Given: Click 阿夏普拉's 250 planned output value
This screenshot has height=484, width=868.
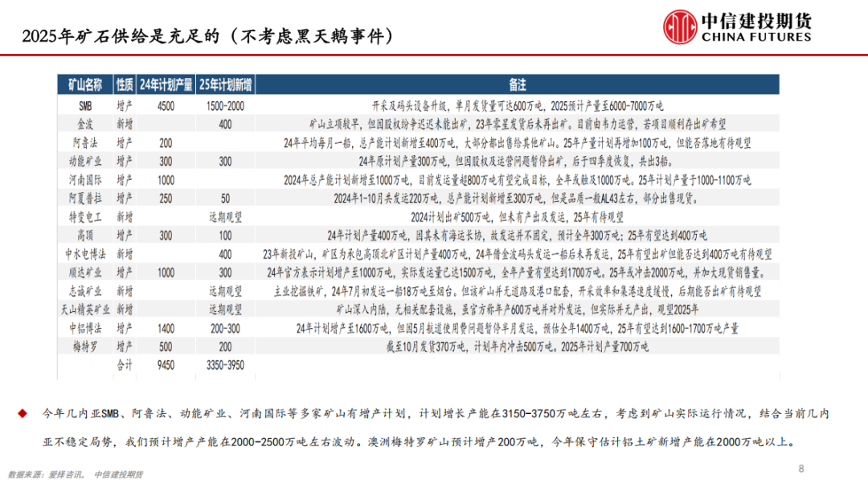Looking at the screenshot, I should click(166, 199).
